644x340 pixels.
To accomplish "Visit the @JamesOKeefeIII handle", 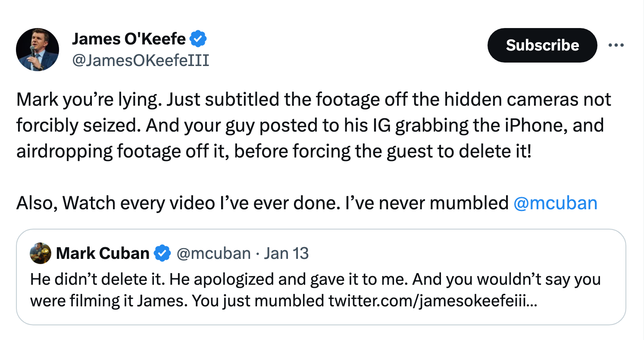I will pos(140,60).
